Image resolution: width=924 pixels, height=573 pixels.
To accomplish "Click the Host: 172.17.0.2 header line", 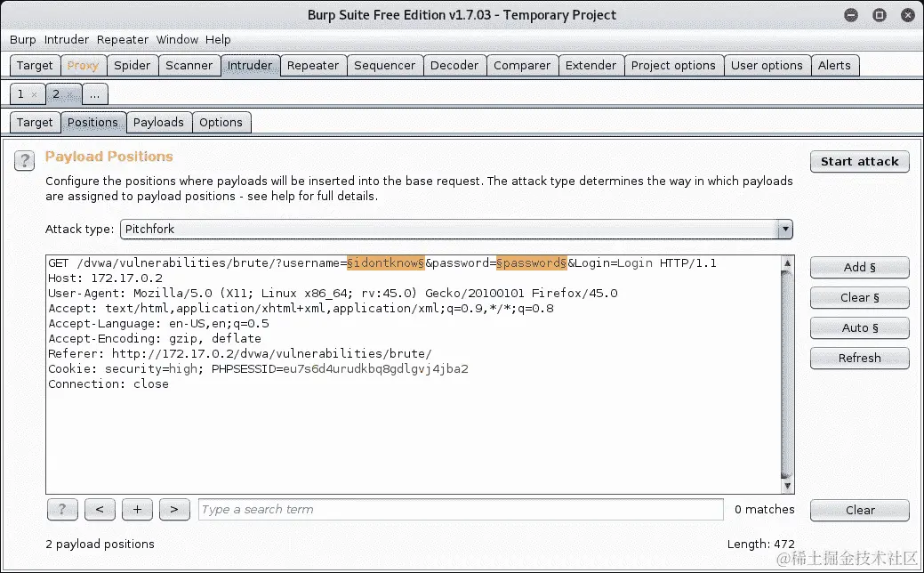I will point(106,278).
